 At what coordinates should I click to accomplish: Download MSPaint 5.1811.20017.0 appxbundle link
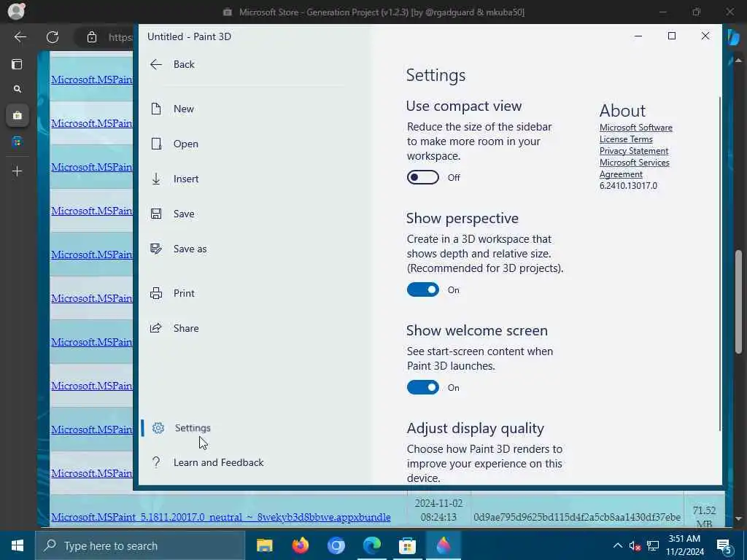tap(220, 517)
